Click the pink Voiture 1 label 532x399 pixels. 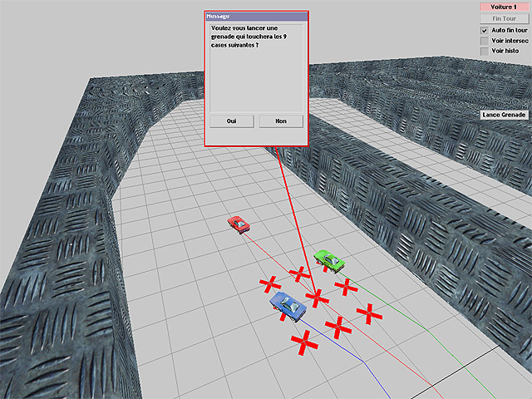(x=504, y=7)
